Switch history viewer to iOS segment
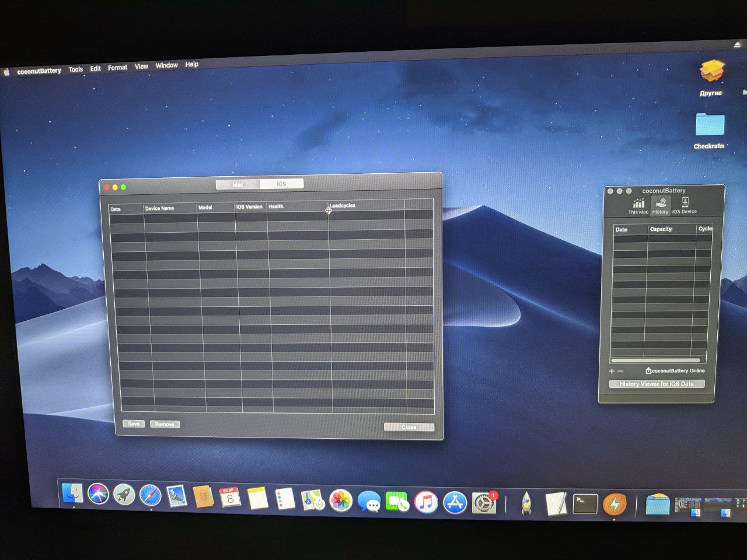The height and width of the screenshot is (560, 747). (281, 184)
